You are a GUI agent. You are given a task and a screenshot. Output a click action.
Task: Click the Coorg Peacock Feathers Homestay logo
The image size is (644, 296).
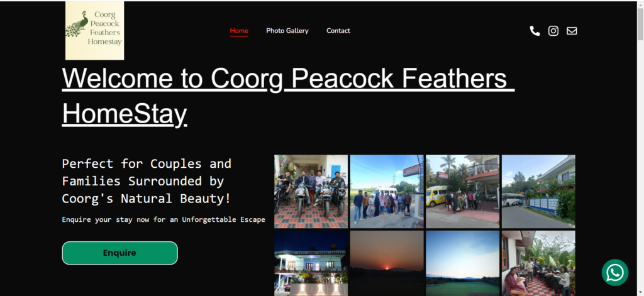(94, 30)
